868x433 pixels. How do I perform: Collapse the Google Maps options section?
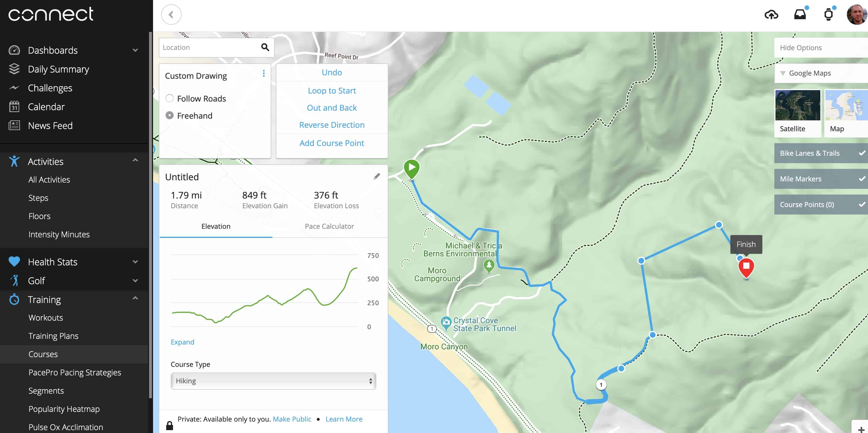click(x=783, y=73)
